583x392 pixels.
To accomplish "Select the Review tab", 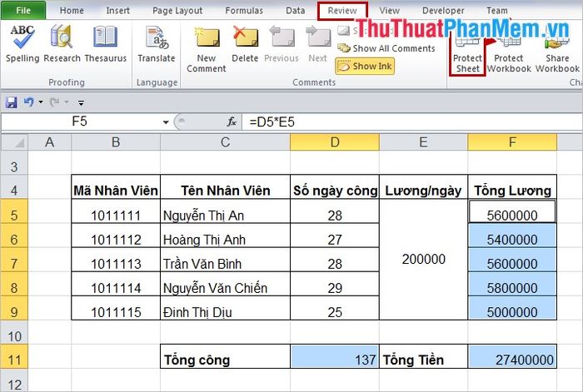I will click(x=342, y=11).
